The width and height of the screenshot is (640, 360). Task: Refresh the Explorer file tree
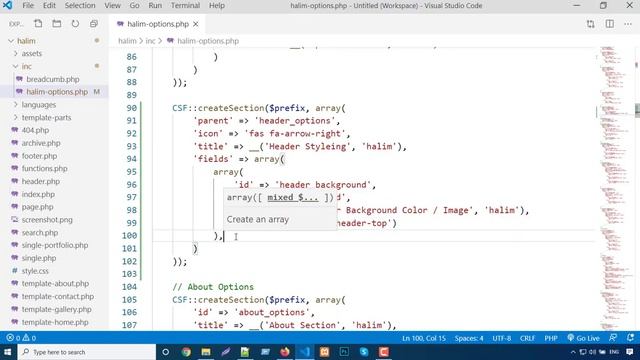click(75, 24)
